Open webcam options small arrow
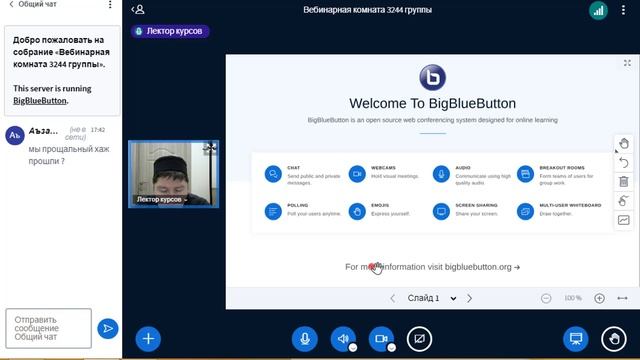 click(x=391, y=348)
